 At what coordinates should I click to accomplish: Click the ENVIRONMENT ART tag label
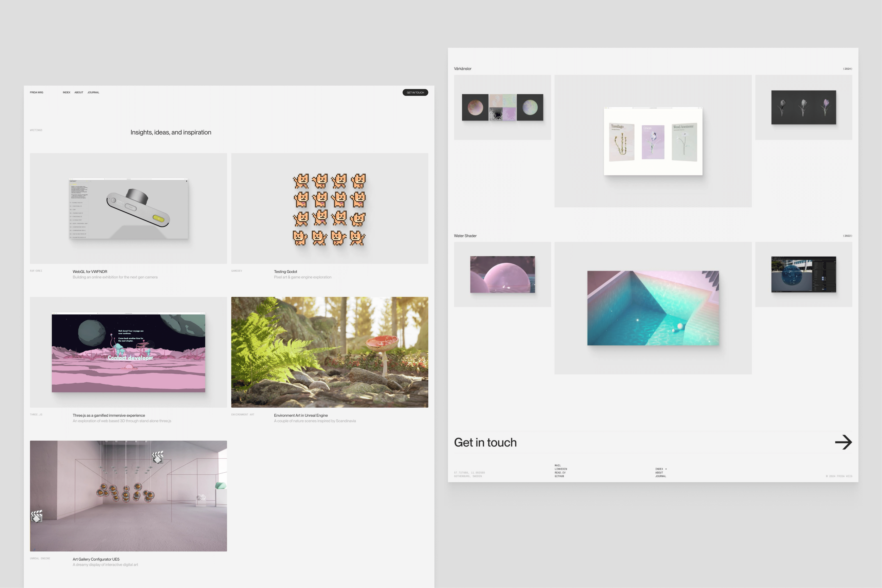click(x=243, y=415)
